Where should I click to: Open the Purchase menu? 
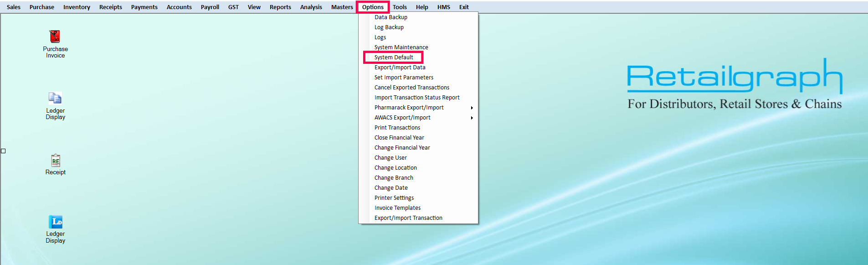tap(42, 7)
